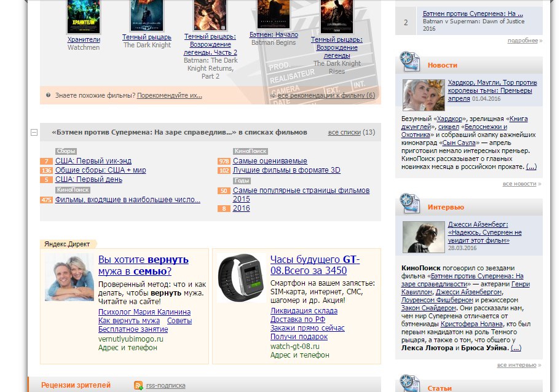
Task: Open Психолог Мария Калинина ad link
Action: click(x=144, y=312)
